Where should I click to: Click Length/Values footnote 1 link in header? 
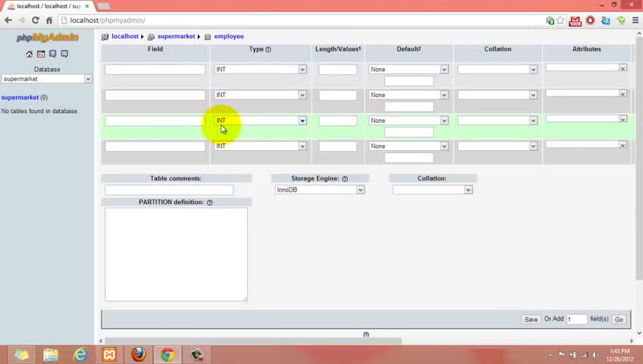(359, 48)
